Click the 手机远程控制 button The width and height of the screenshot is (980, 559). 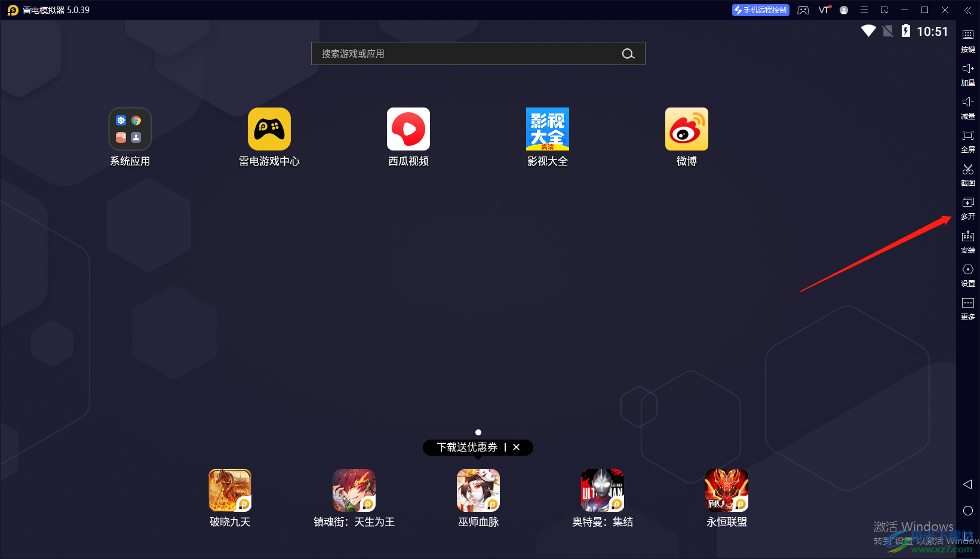tap(761, 10)
